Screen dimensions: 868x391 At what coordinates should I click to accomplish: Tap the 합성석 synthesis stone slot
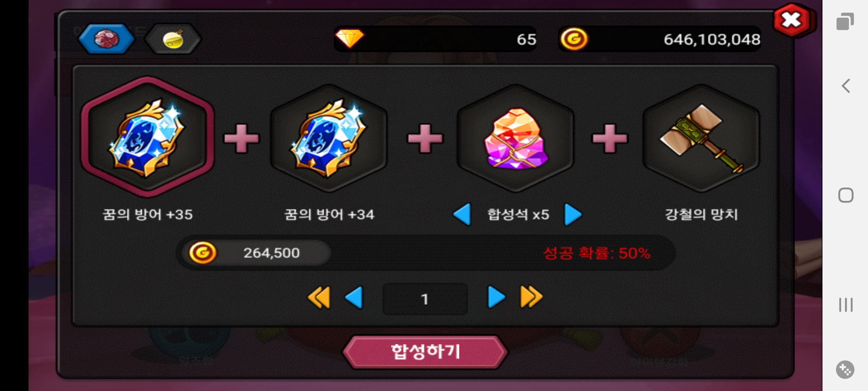(x=516, y=138)
